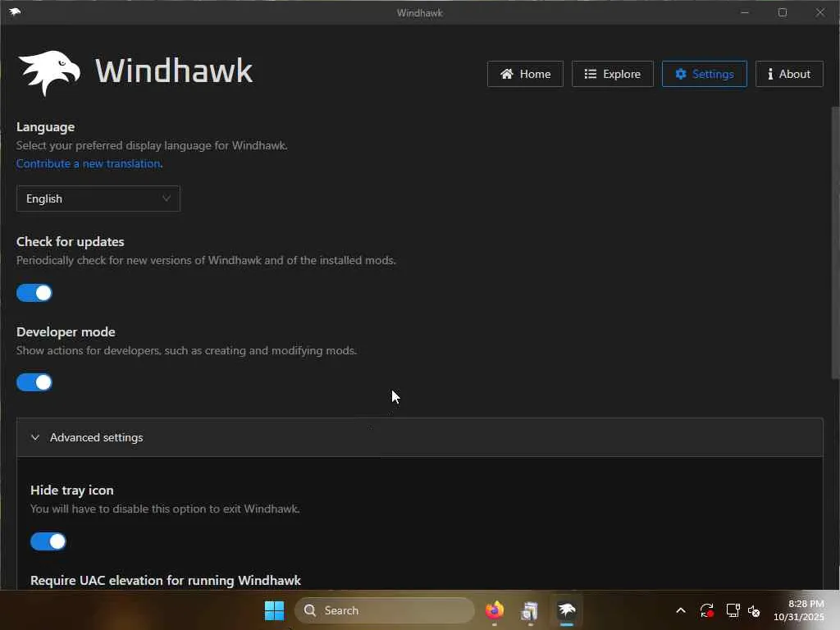
Task: Open the network tray icon
Action: (x=733, y=610)
